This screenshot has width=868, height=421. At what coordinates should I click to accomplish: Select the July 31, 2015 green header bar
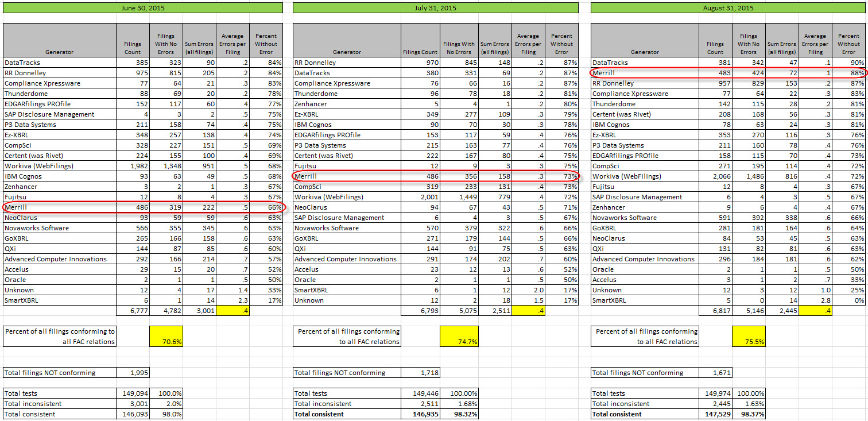coord(435,8)
